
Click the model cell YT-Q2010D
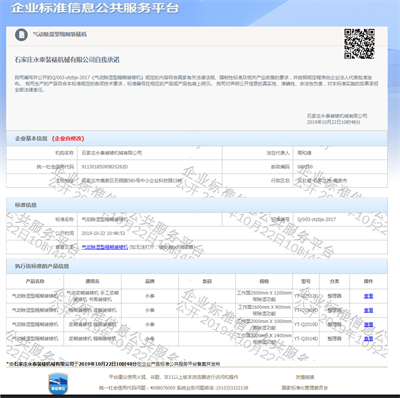click(x=306, y=324)
